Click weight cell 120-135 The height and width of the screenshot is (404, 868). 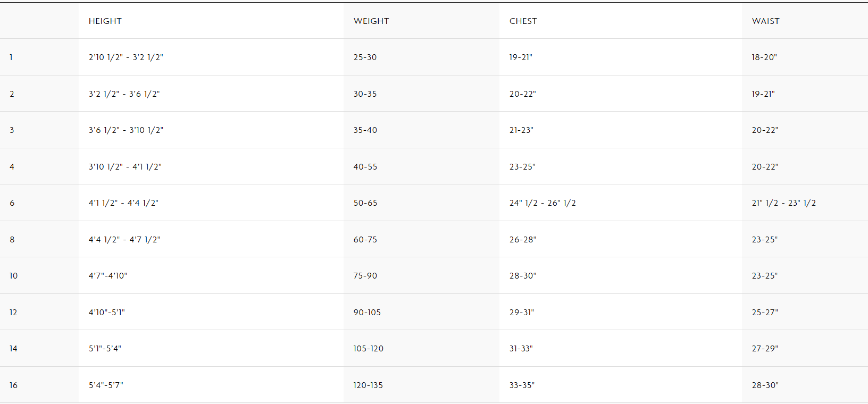coord(368,385)
